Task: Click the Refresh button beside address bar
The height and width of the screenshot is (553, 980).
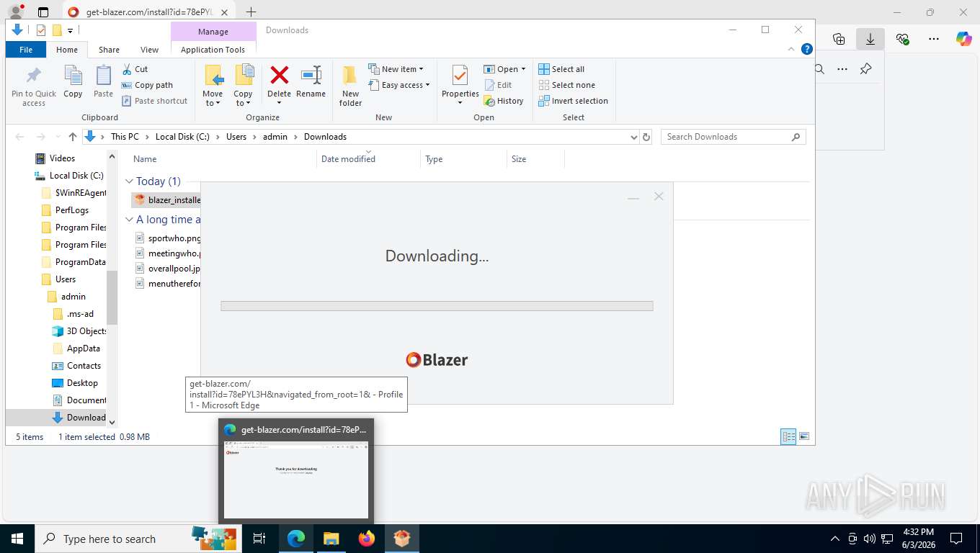Action: (x=646, y=137)
